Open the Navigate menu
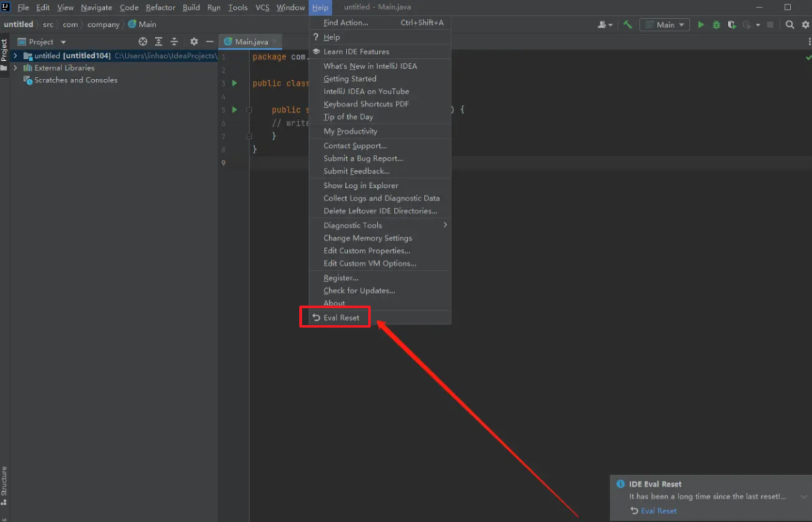 point(96,7)
